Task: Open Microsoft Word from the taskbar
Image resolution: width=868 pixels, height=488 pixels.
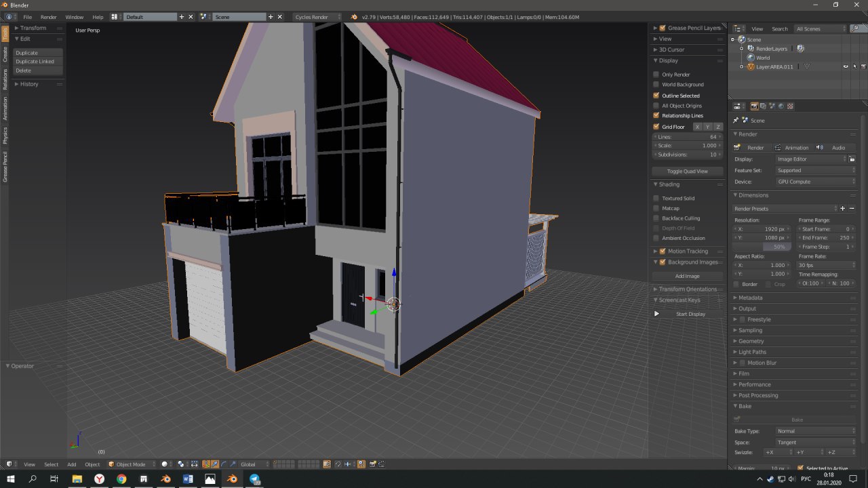Action: point(188,479)
